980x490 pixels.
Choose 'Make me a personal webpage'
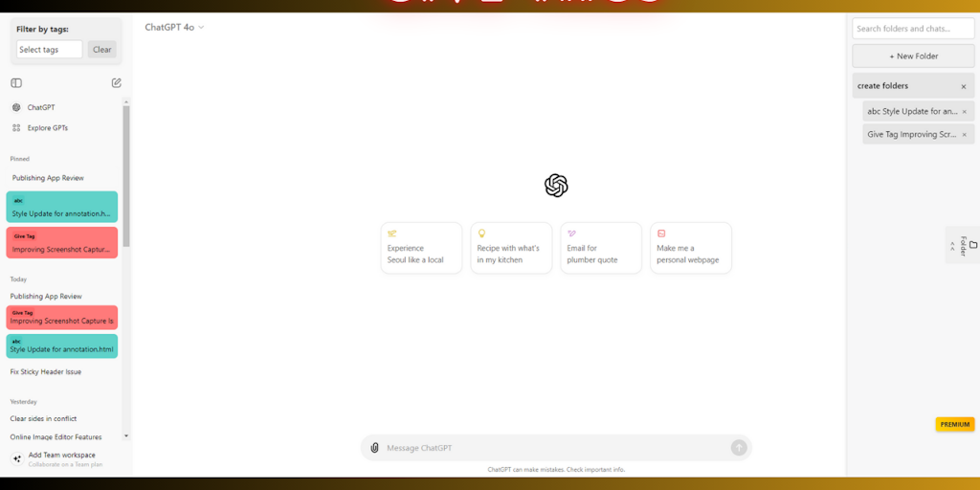pos(691,248)
